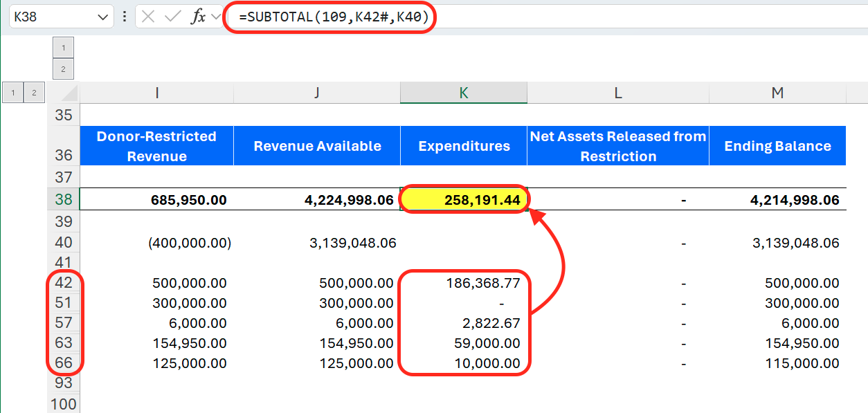Collapse columns with outline level 1 button
868x413 pixels.
click(63, 47)
